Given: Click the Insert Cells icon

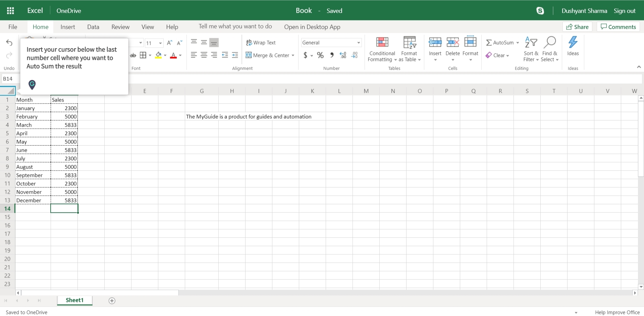Looking at the screenshot, I should coord(435,43).
